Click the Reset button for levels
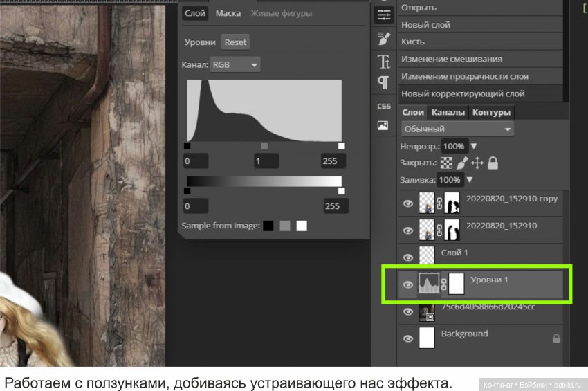Viewport: 588px width, 391px height. [235, 42]
